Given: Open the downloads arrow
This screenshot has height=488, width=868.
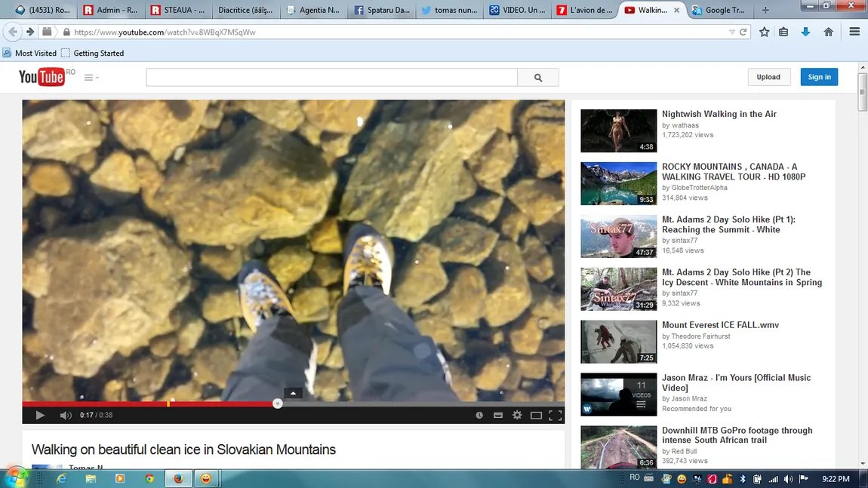Looking at the screenshot, I should point(805,32).
